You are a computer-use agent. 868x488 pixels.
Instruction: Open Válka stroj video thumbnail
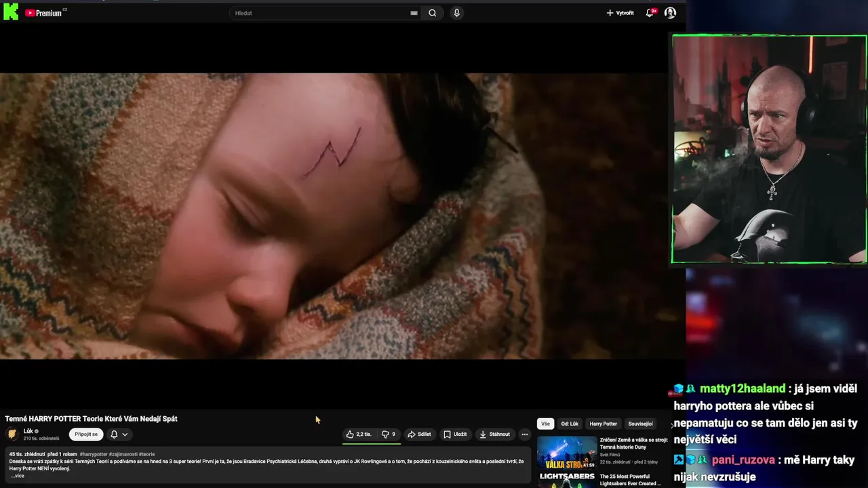tap(567, 452)
